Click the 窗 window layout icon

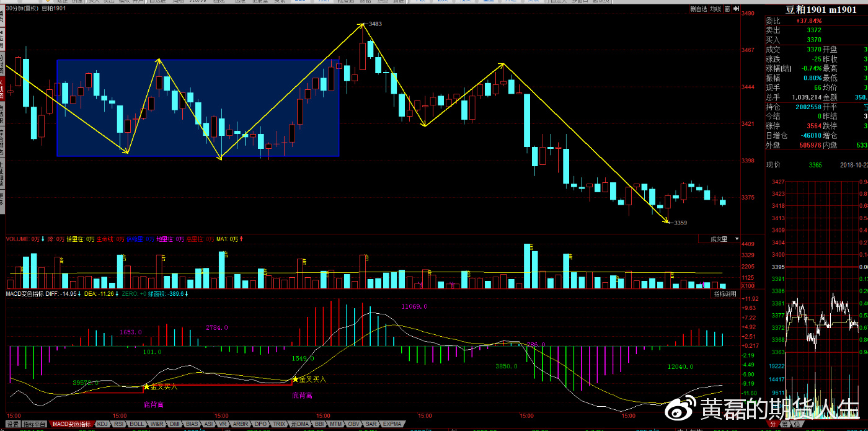point(726,9)
